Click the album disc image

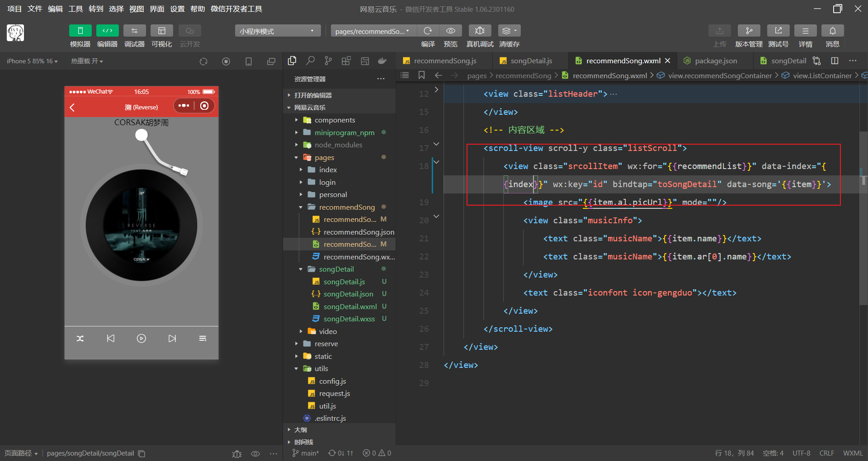[x=142, y=225]
